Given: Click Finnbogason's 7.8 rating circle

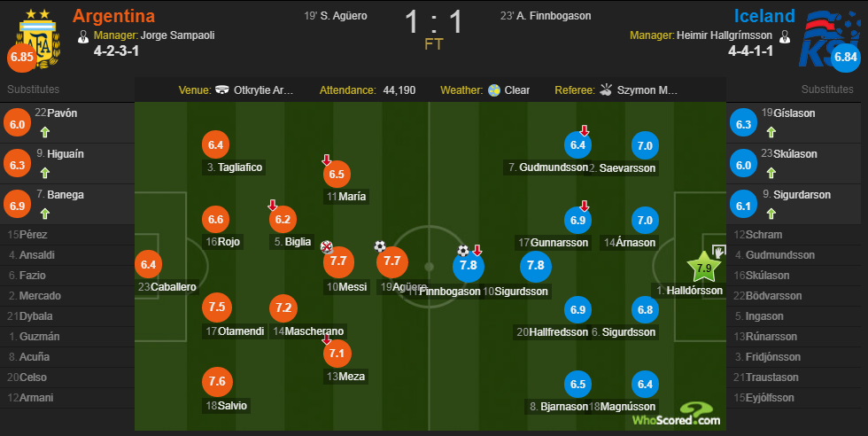Looking at the screenshot, I should tap(469, 265).
